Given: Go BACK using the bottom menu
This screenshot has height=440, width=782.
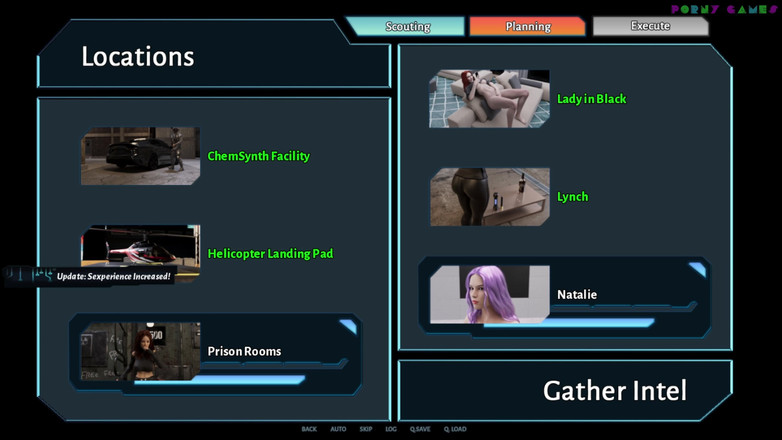Looking at the screenshot, I should click(x=309, y=429).
